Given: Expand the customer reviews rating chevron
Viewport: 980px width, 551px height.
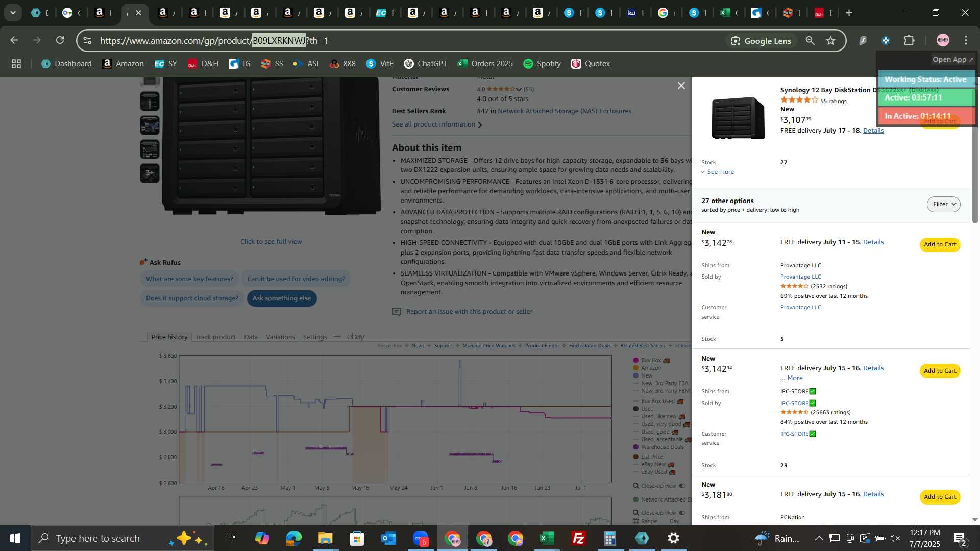Looking at the screenshot, I should pos(519,89).
